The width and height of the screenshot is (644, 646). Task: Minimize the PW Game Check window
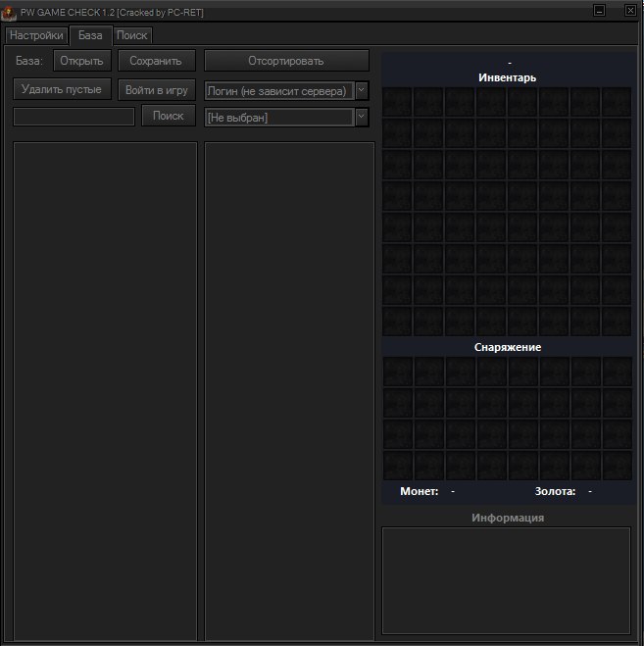click(x=599, y=11)
